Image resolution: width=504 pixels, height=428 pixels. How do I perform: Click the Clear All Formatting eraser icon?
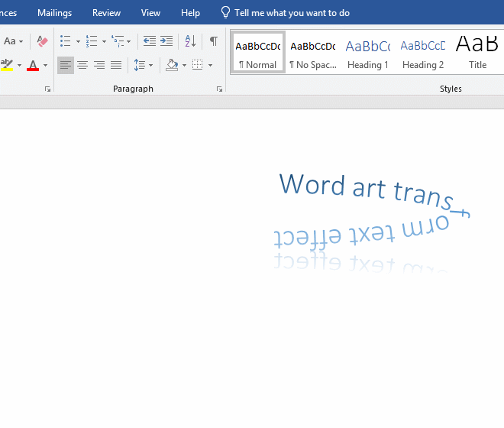point(42,41)
